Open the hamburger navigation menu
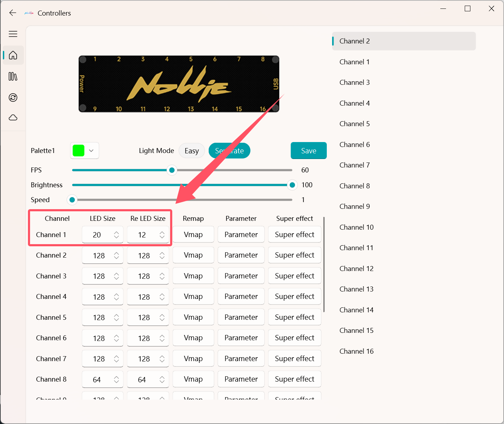Viewport: 504px width, 424px height. (13, 34)
